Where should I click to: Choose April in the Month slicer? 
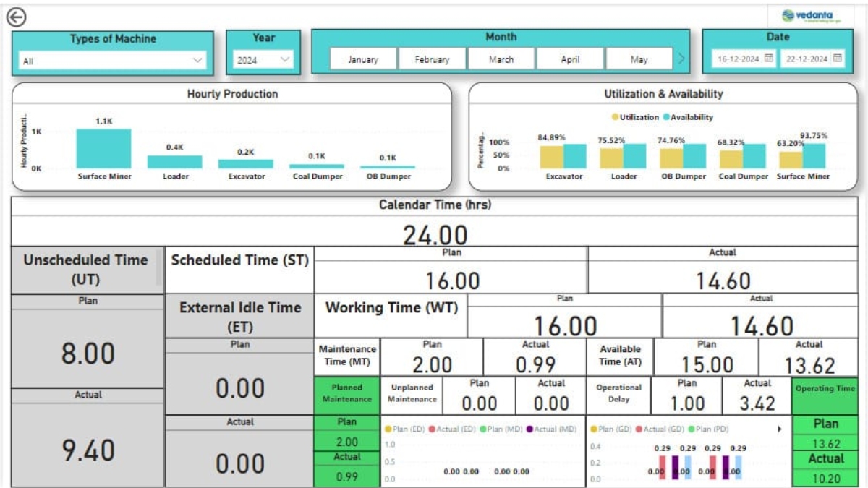[570, 59]
